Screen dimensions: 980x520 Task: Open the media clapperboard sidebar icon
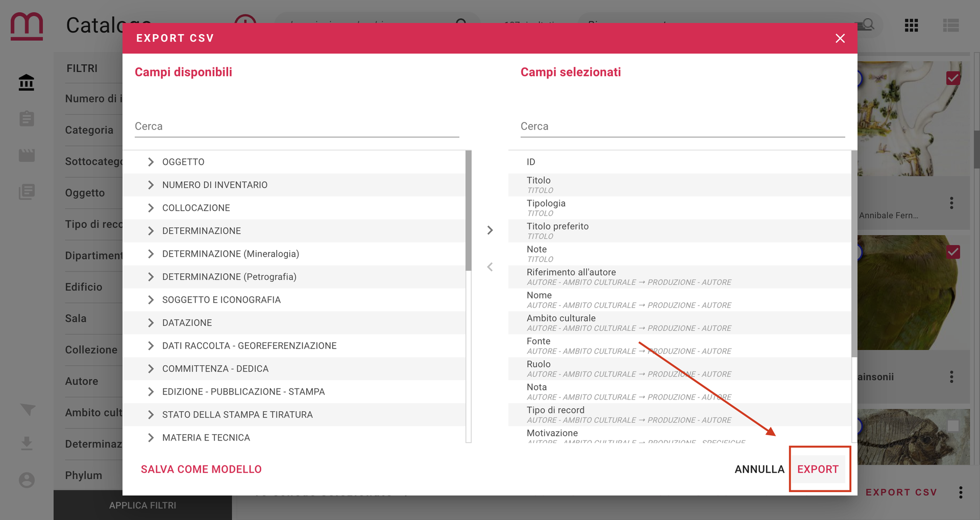pyautogui.click(x=27, y=155)
